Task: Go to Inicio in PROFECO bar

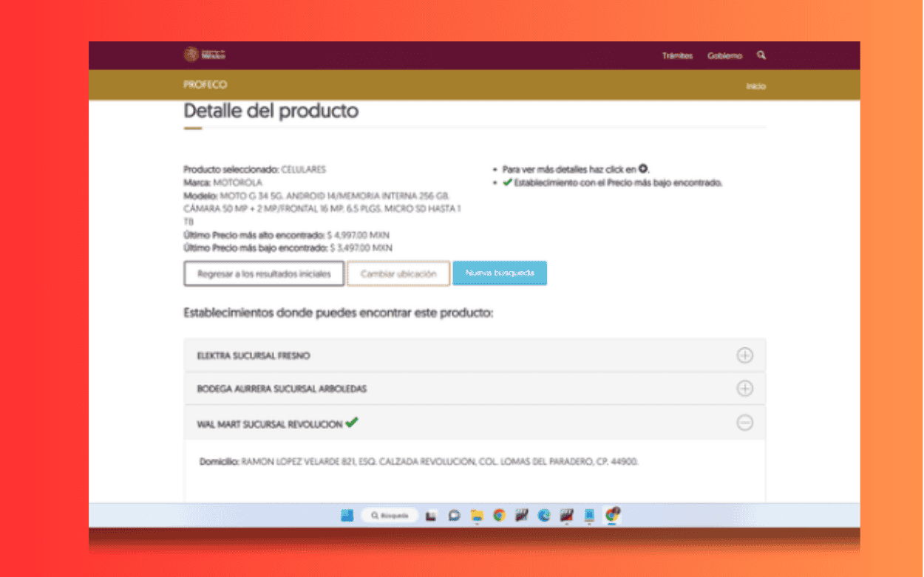Action: click(755, 86)
